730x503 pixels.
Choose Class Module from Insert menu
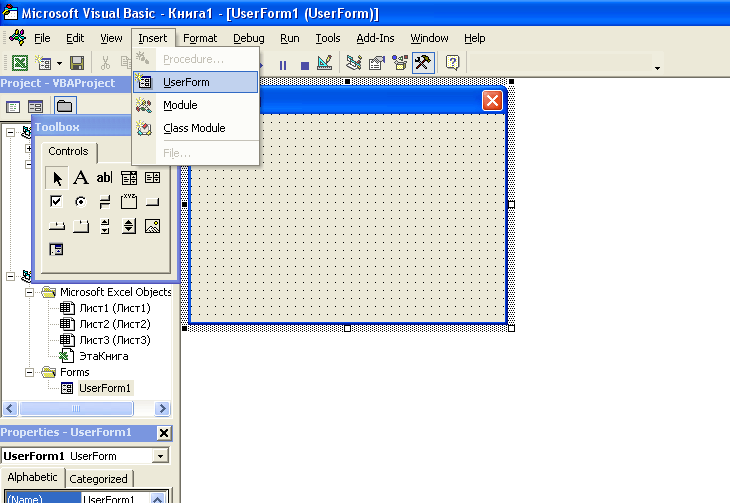(x=196, y=128)
